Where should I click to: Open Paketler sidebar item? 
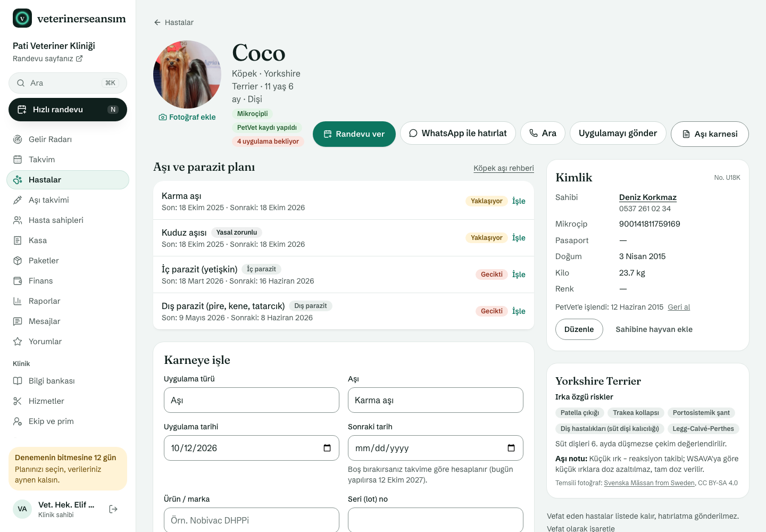click(x=68, y=261)
